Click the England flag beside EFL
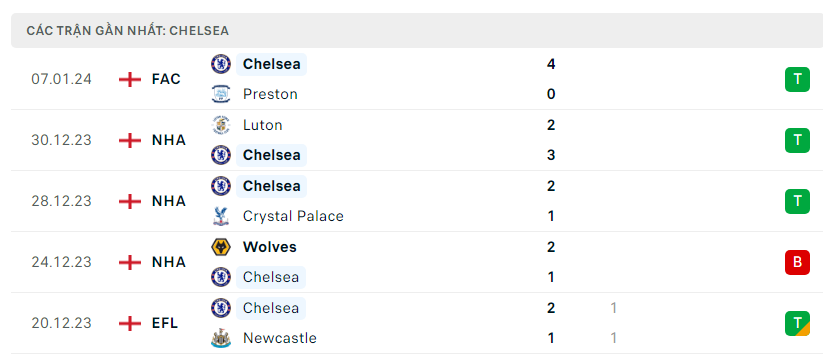823x362 pixels. pyautogui.click(x=130, y=323)
